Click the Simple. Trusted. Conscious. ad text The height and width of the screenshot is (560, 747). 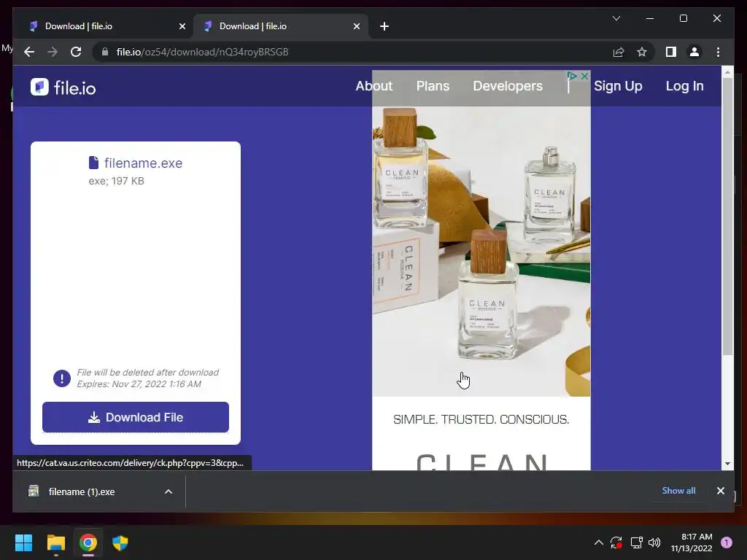[x=481, y=419]
